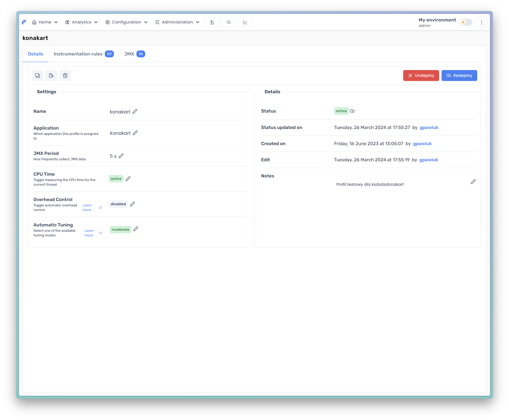Open the three-dot user menu
The width and height of the screenshot is (509, 420).
481,22
